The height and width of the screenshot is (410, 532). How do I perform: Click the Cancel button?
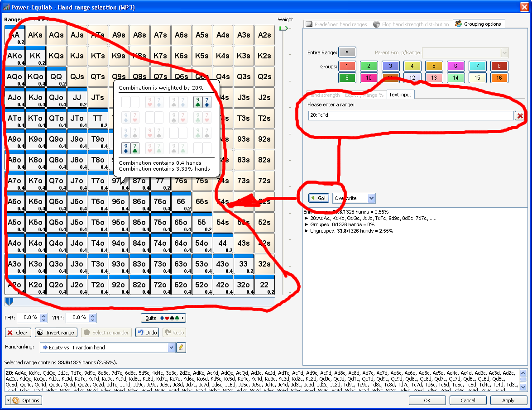pos(468,400)
